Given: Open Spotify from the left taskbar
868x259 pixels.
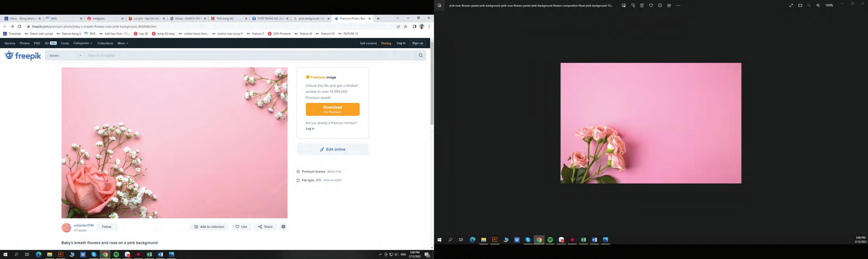Looking at the screenshot, I should [116, 255].
